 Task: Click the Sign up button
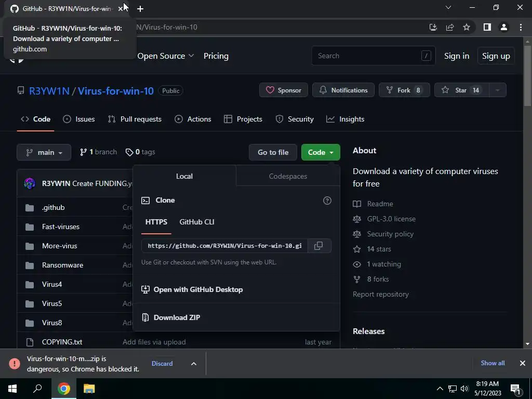point(496,56)
